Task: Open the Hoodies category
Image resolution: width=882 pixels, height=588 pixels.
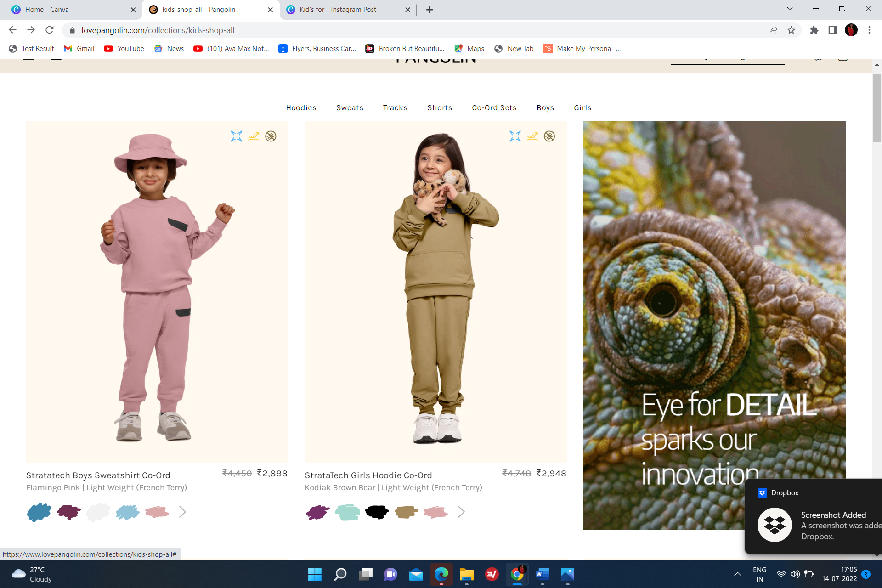Action: pos(301,107)
